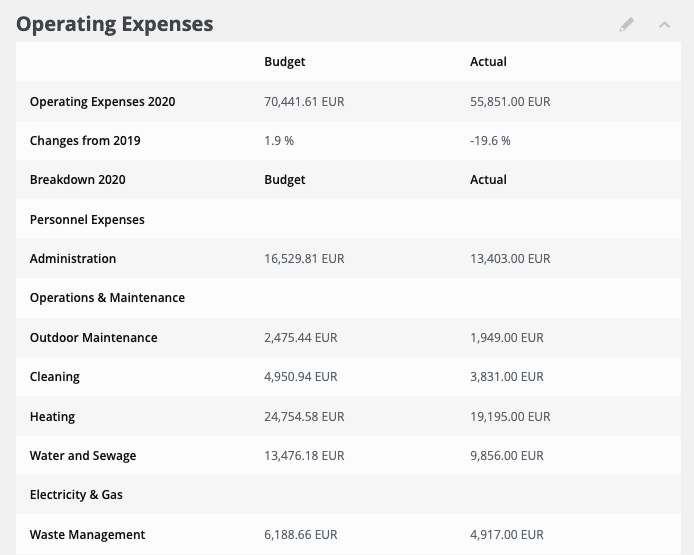Select the Operating Expenses 2020 row label

(102, 102)
